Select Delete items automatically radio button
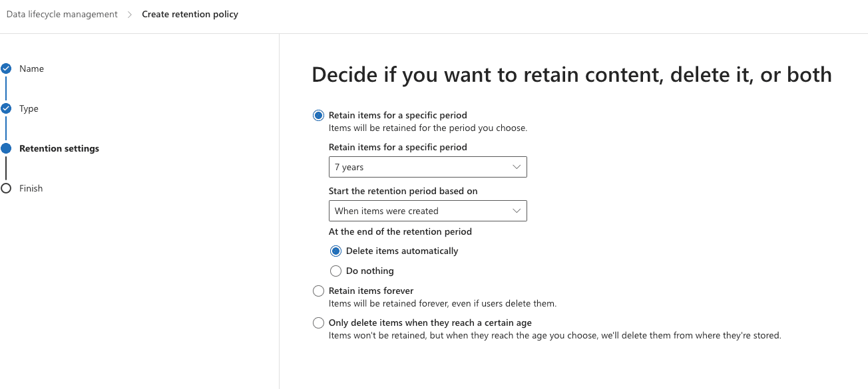The image size is (868, 389). [x=335, y=251]
